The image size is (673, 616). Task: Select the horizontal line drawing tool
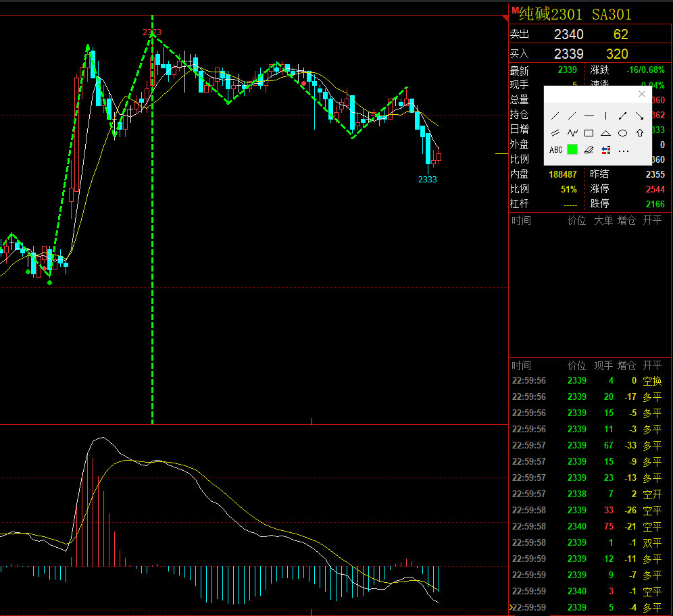click(x=589, y=115)
